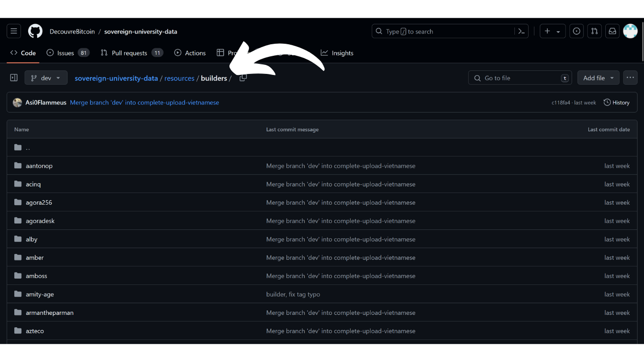Open the hamburger navigation menu
This screenshot has width=644, height=362.
tap(14, 31)
